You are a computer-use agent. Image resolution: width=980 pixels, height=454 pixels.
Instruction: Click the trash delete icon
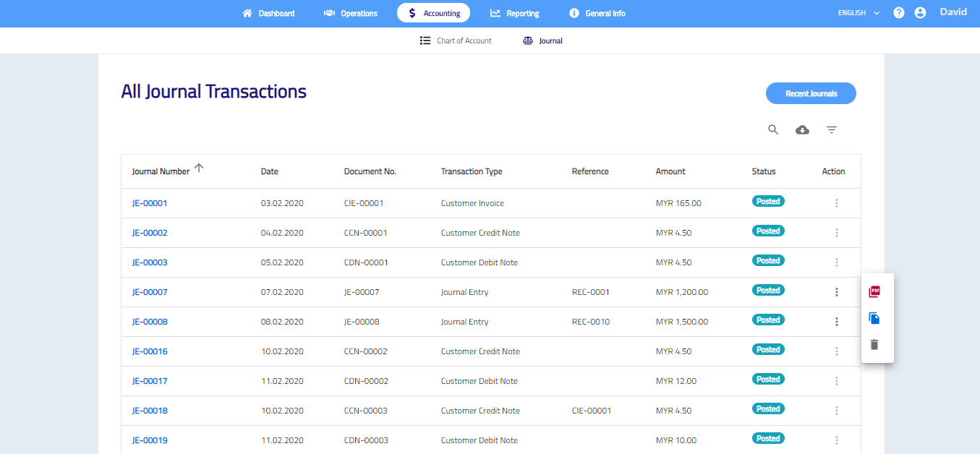[874, 345]
